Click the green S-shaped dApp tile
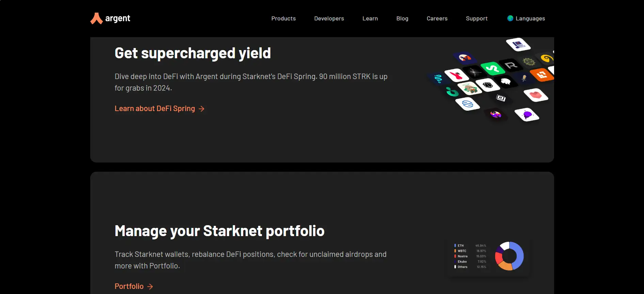This screenshot has width=644, height=294. (492, 68)
